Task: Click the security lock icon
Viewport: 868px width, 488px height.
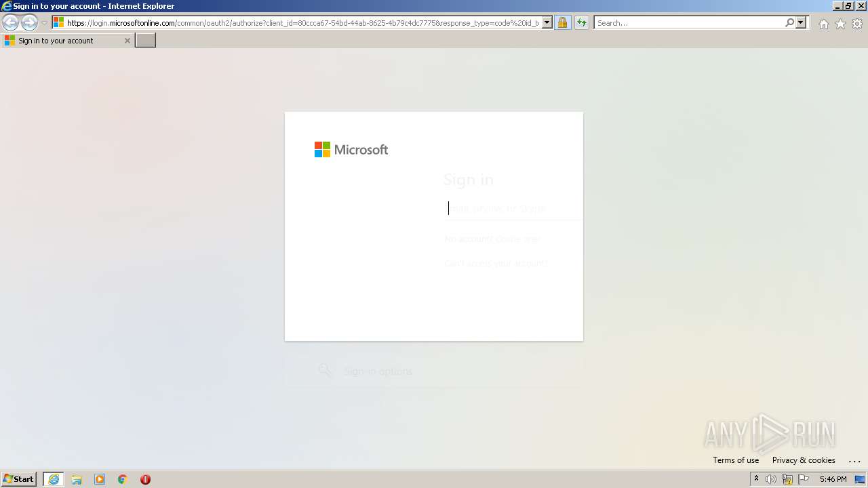Action: (x=562, y=23)
